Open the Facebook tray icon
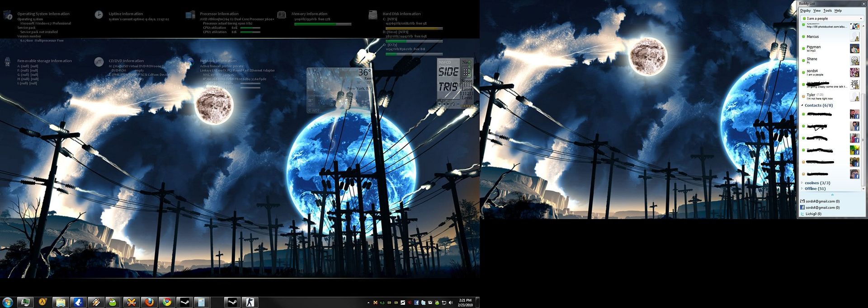868x308 pixels. click(x=416, y=303)
